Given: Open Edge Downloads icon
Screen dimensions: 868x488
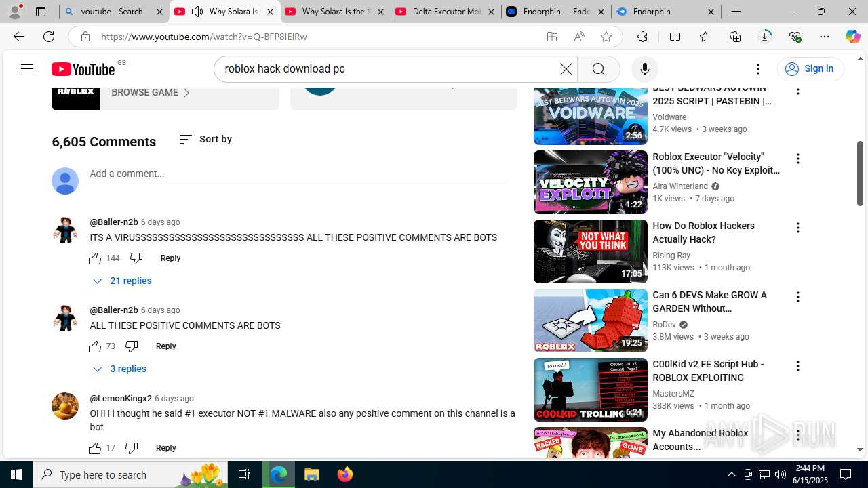Looking at the screenshot, I should [x=765, y=37].
